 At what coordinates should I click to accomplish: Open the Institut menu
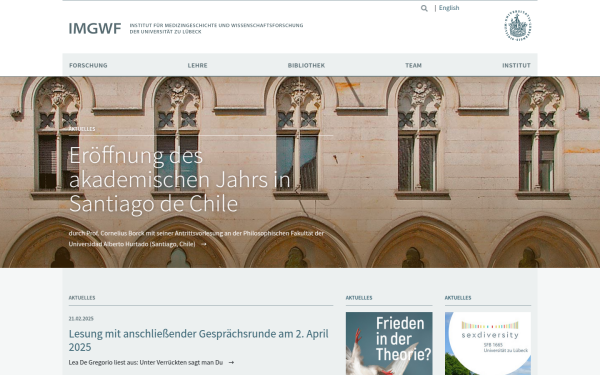point(516,65)
